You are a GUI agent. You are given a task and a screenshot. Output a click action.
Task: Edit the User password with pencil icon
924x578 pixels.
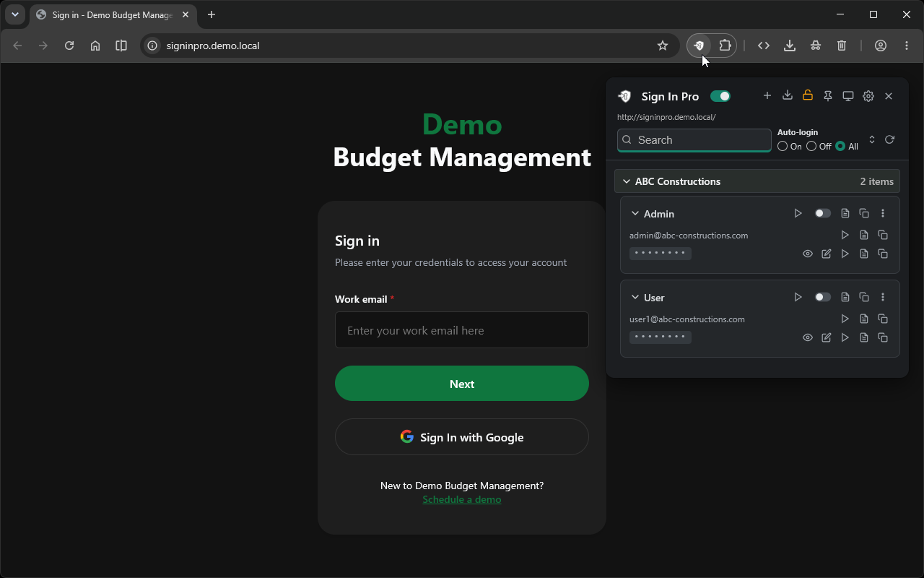827,337
